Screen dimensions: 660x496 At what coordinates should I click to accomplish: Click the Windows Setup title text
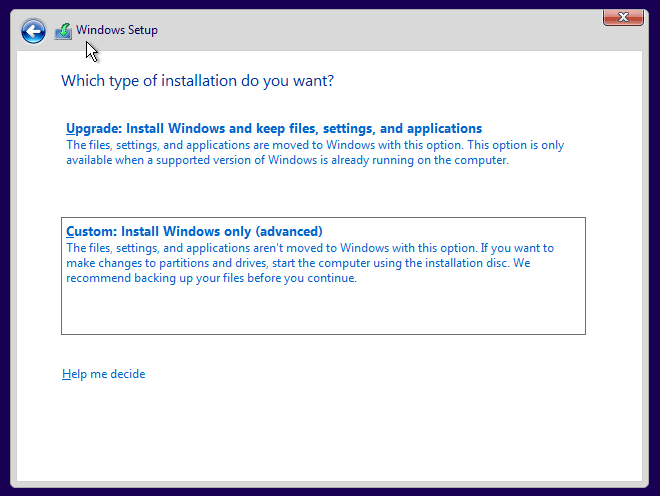pyautogui.click(x=117, y=30)
